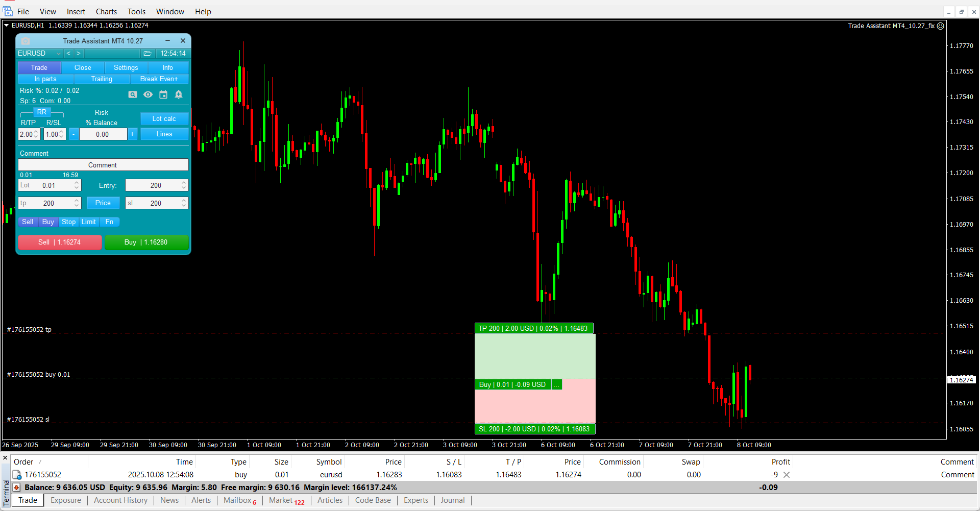980x511 pixels.
Task: Step the tp value spinner
Action: pyautogui.click(x=77, y=203)
